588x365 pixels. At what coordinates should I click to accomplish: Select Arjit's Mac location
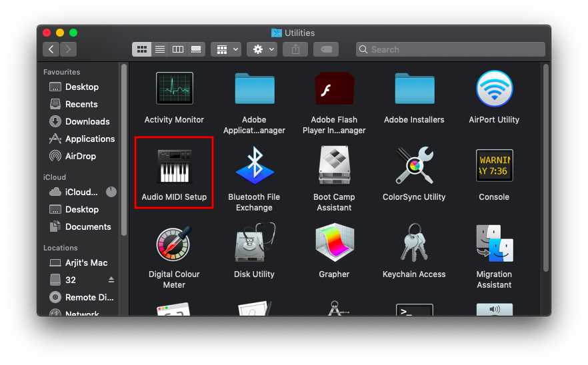(x=86, y=262)
